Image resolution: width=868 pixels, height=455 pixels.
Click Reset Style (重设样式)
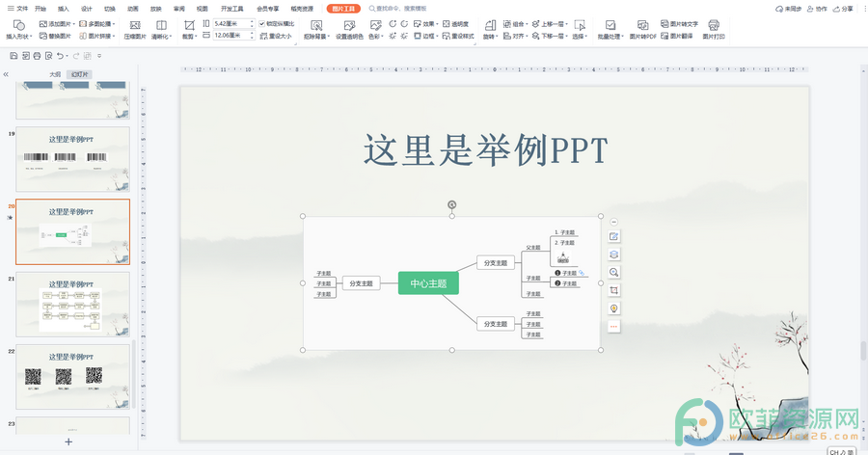(458, 36)
